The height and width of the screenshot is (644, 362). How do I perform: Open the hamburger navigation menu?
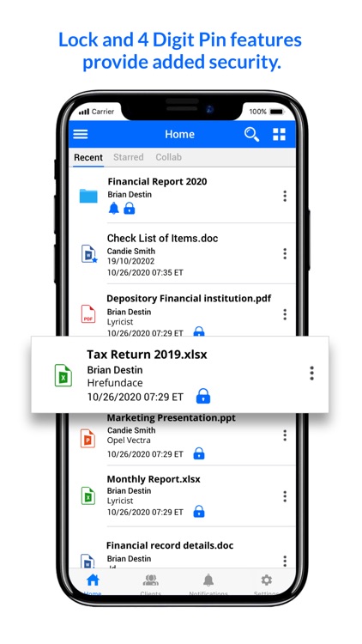(x=81, y=134)
